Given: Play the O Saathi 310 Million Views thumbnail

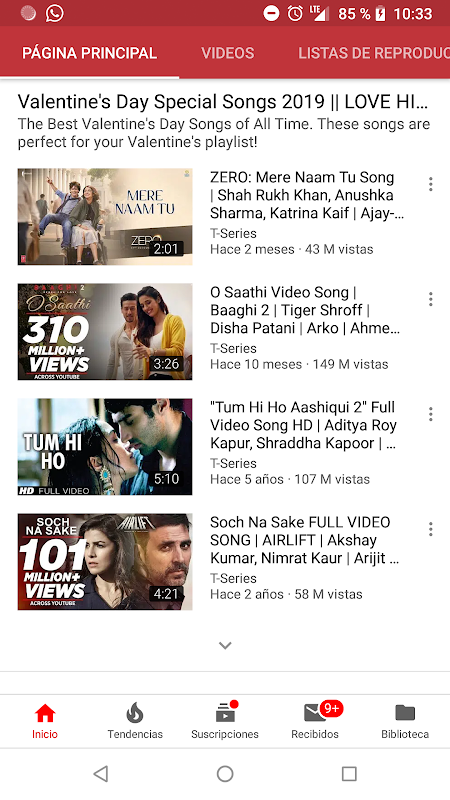Looking at the screenshot, I should click(105, 332).
